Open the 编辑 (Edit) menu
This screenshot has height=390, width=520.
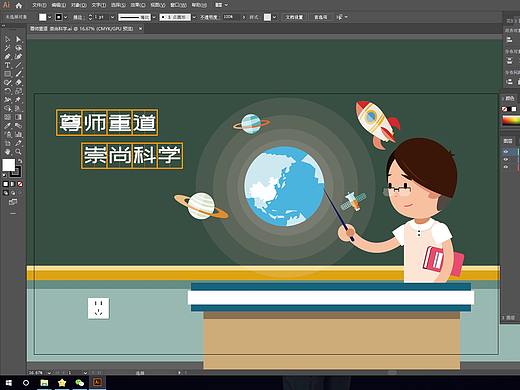pyautogui.click(x=59, y=5)
